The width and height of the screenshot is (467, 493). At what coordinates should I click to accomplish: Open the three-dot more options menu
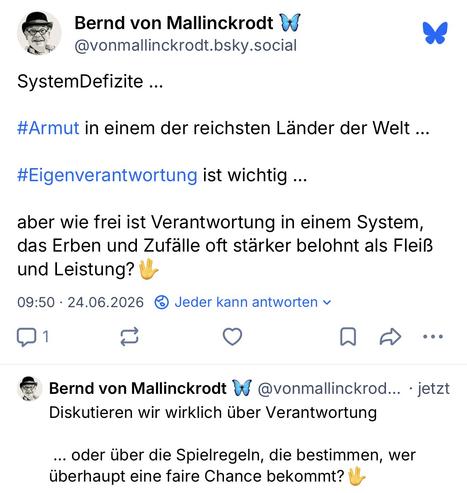[433, 337]
